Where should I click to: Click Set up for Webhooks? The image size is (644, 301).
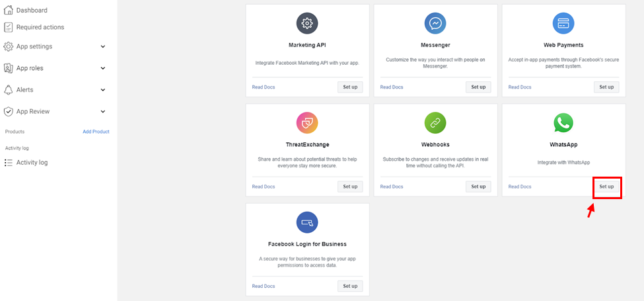point(478,187)
